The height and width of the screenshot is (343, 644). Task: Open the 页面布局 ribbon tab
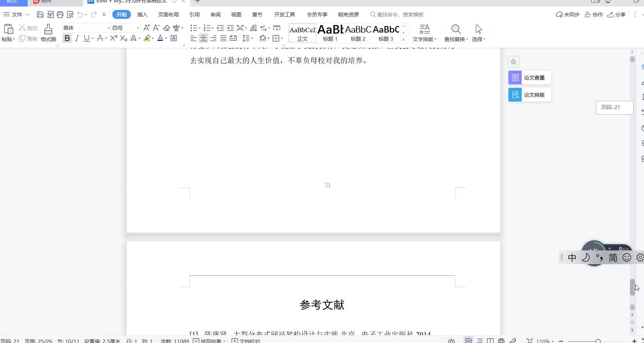[x=169, y=14]
